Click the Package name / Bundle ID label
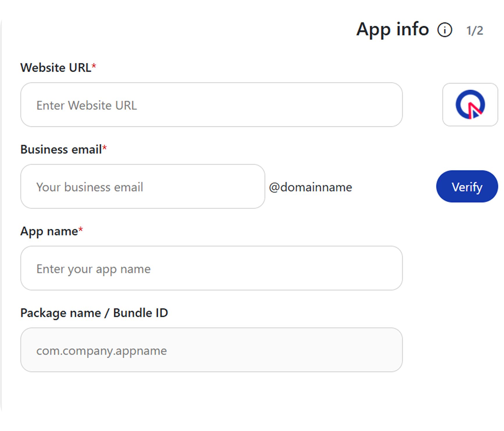The height and width of the screenshot is (431, 504). [94, 313]
